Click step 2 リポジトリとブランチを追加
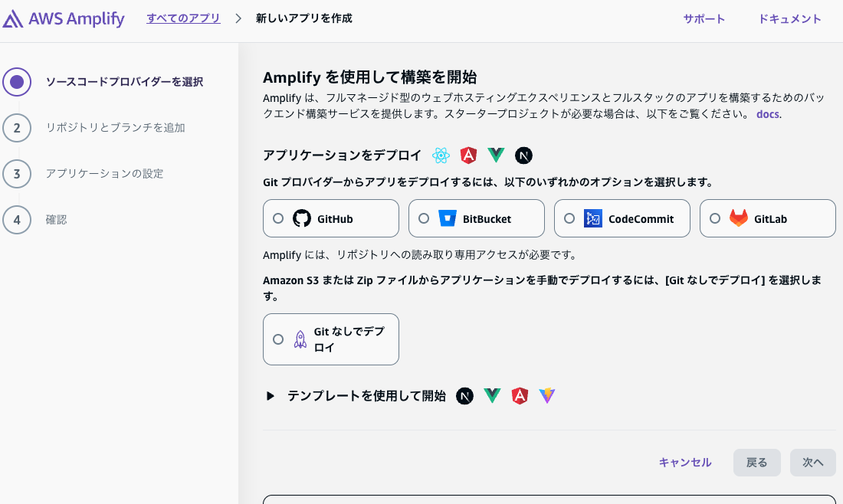The image size is (843, 504). tap(115, 128)
